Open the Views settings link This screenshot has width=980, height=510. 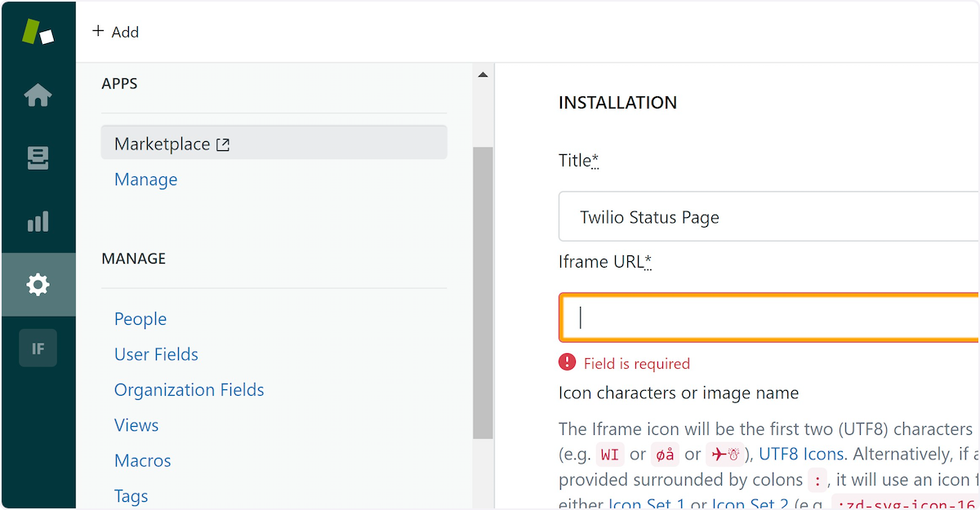[136, 425]
